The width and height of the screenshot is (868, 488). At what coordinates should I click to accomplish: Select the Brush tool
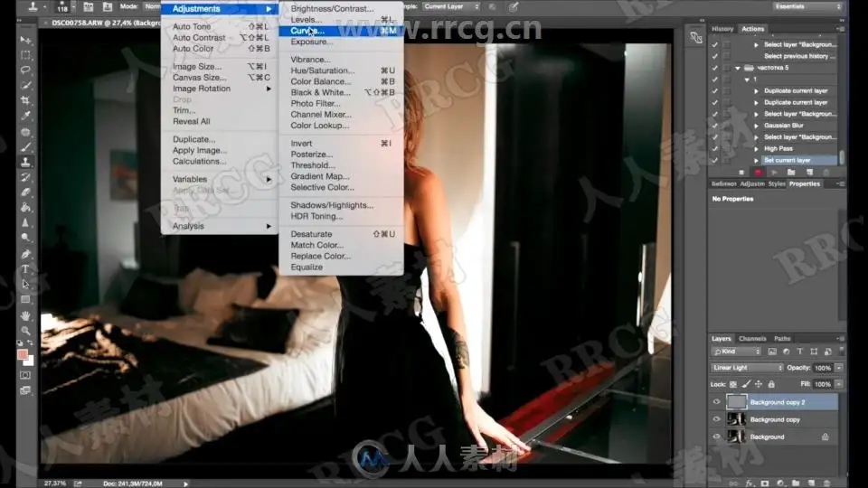[x=25, y=147]
